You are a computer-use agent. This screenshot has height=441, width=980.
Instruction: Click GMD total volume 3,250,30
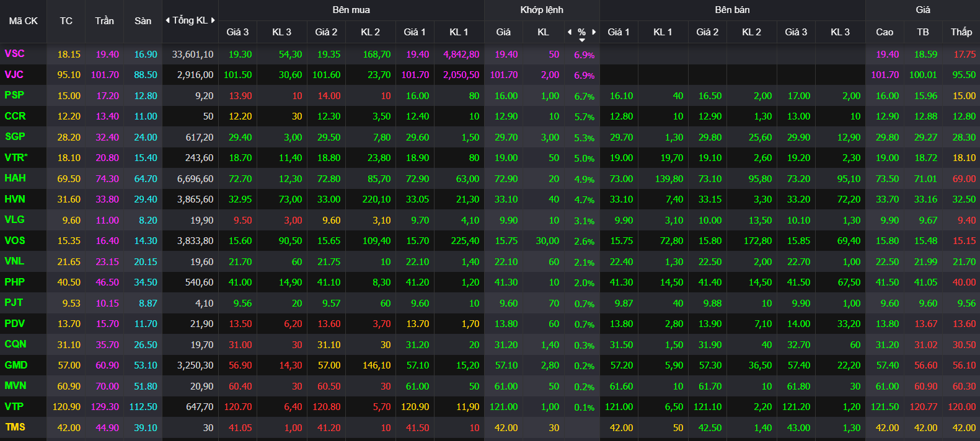[195, 365]
